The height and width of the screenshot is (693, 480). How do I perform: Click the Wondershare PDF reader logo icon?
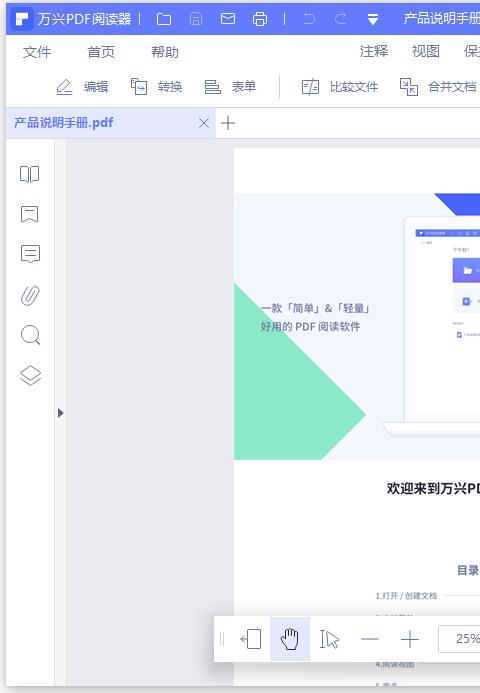pyautogui.click(x=22, y=19)
